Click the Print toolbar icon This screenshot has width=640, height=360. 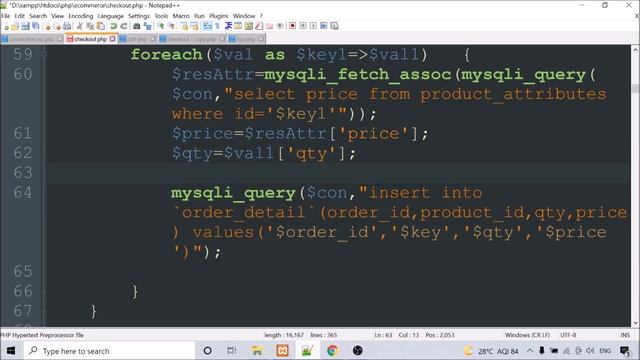67,26
